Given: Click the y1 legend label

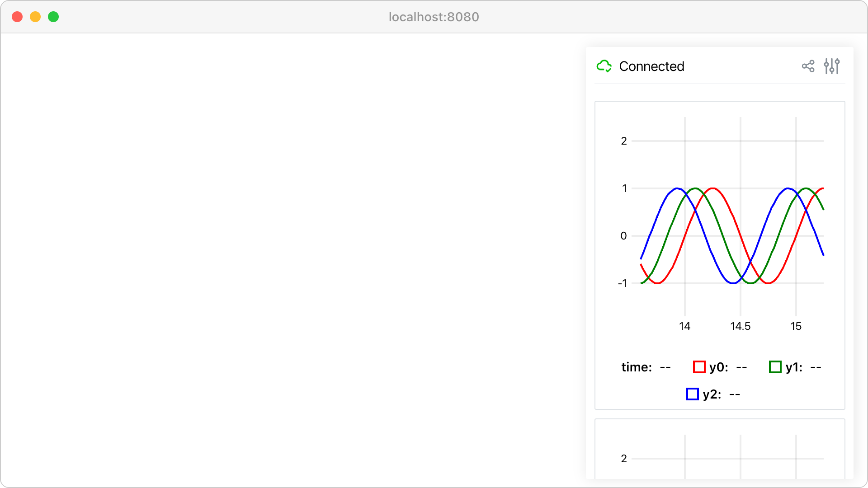Looking at the screenshot, I should [x=794, y=367].
